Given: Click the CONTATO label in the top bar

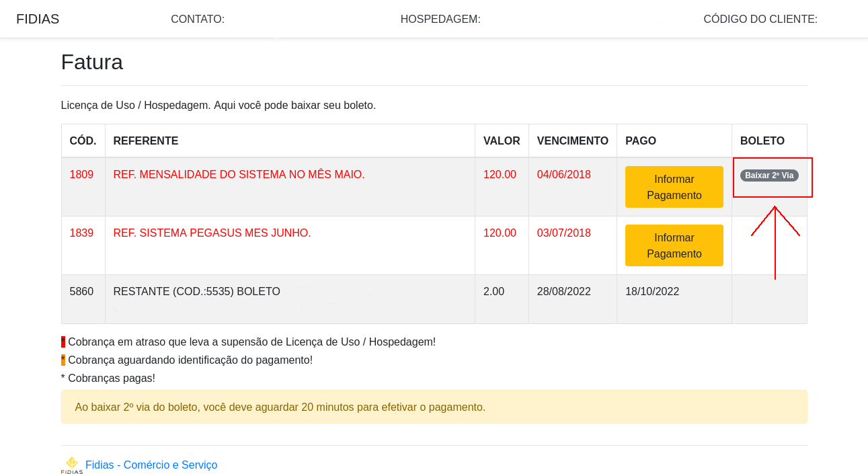Looking at the screenshot, I should (x=198, y=19).
